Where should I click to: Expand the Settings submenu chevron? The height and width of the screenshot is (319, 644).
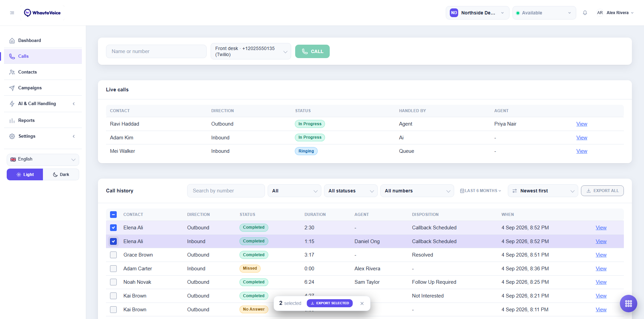point(74,136)
